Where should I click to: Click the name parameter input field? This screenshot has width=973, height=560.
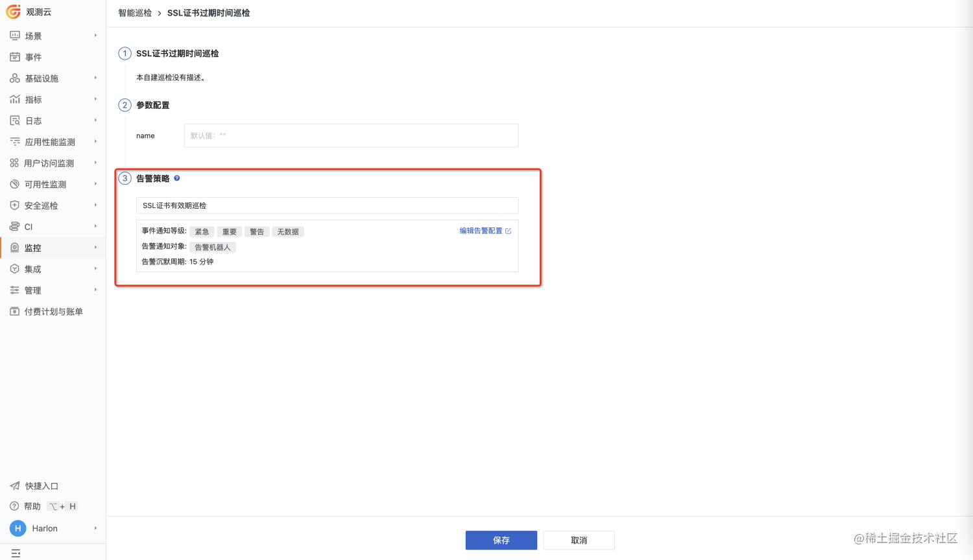point(351,135)
